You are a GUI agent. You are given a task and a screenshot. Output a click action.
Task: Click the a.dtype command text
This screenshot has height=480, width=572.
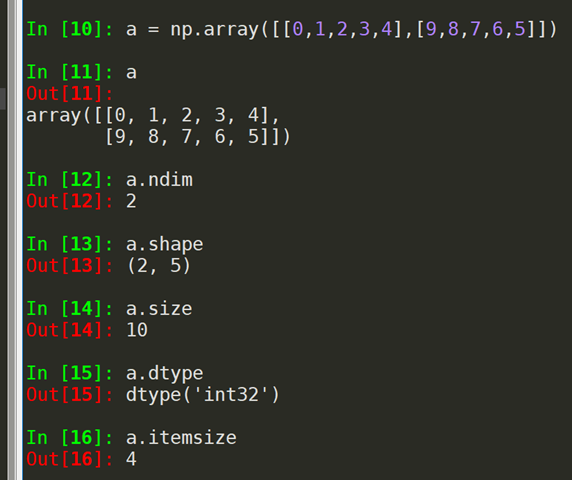pyautogui.click(x=165, y=374)
